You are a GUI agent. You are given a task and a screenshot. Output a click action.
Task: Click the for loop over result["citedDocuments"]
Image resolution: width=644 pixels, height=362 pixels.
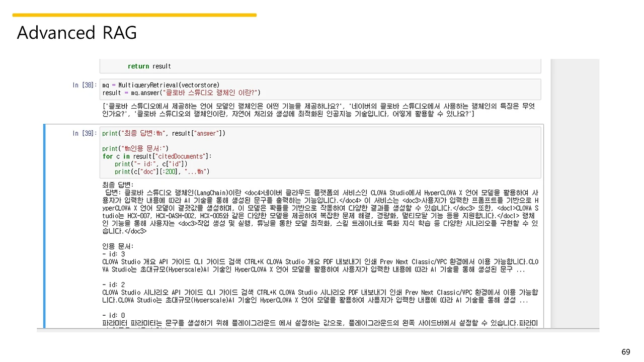tap(157, 156)
